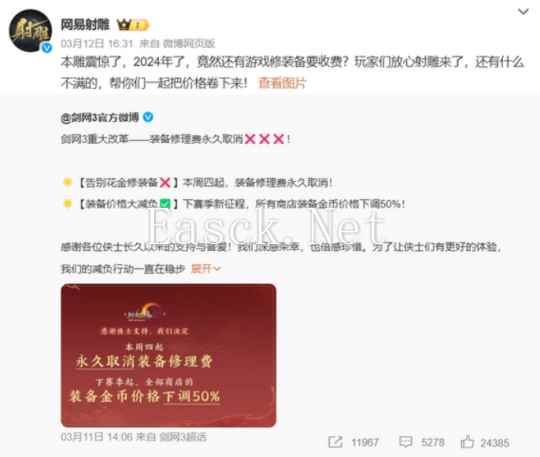Click the 03月12日 16:31 timestamp
540x457 pixels.
pos(97,43)
